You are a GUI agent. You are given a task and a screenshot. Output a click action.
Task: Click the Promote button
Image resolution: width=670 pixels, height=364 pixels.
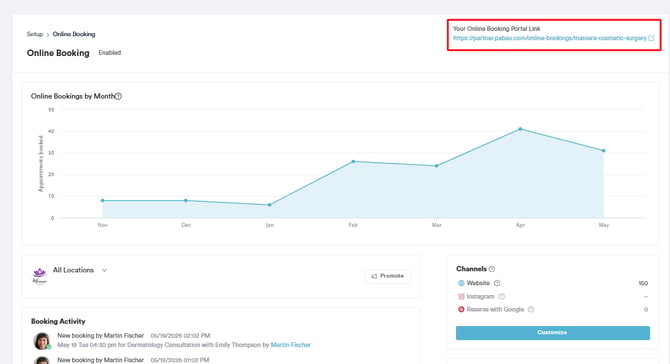(388, 276)
